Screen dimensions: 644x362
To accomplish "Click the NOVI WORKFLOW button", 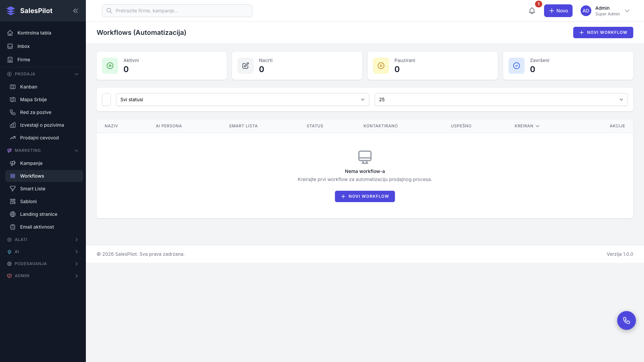I will point(603,33).
